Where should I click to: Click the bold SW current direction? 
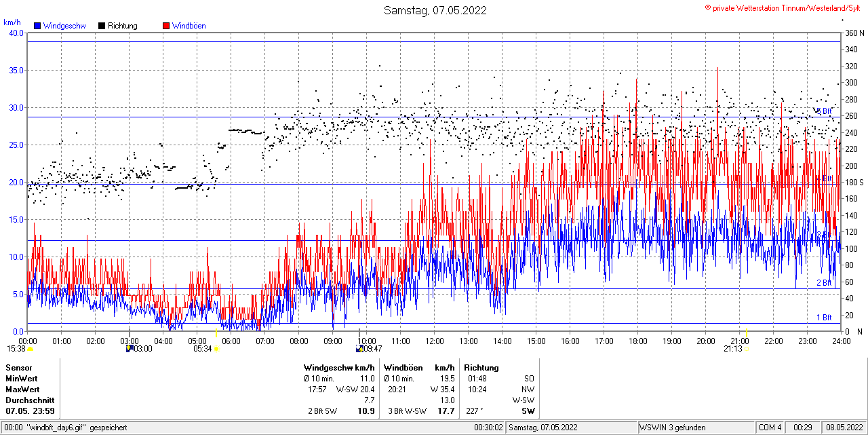point(528,411)
